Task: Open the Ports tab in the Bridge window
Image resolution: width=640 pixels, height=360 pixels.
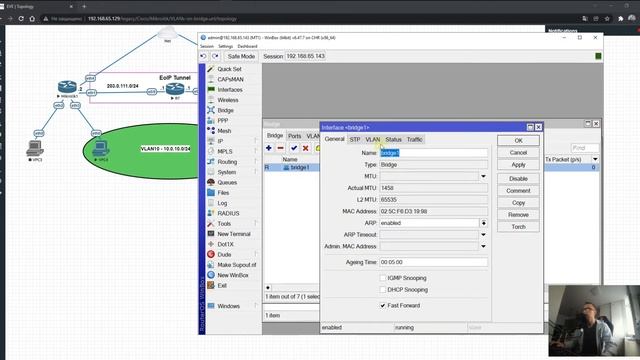Action: click(x=294, y=136)
